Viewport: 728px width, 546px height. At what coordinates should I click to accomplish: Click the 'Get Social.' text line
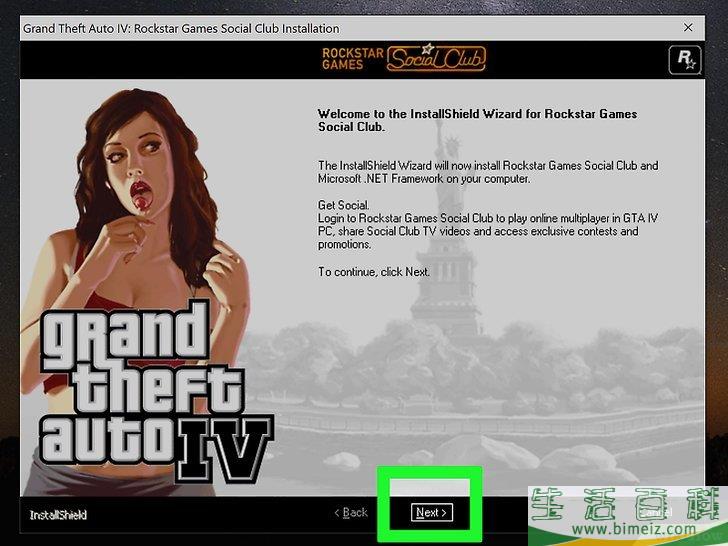[344, 205]
